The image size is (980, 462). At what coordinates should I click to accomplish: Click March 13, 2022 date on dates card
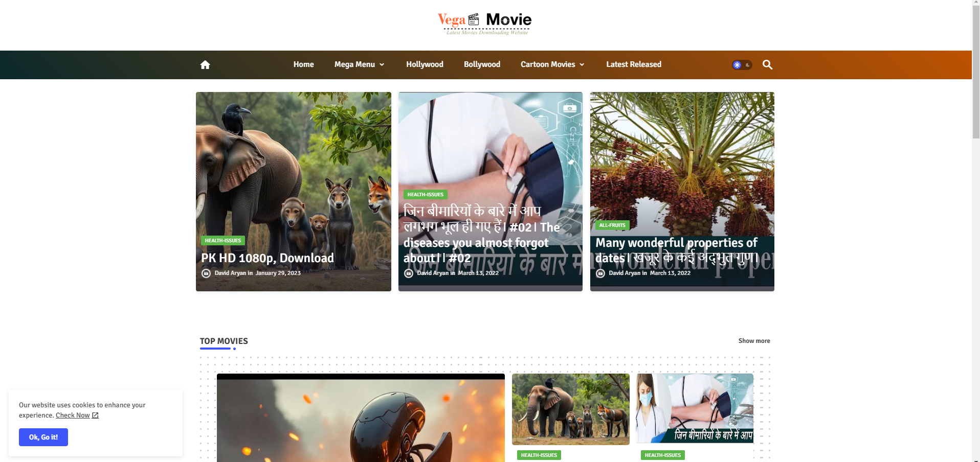[x=670, y=273]
